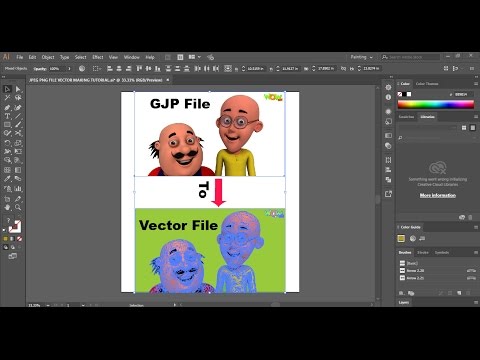Screen dimensions: 480x360
Task: Switch to the Stroke tab
Action: pos(423,253)
